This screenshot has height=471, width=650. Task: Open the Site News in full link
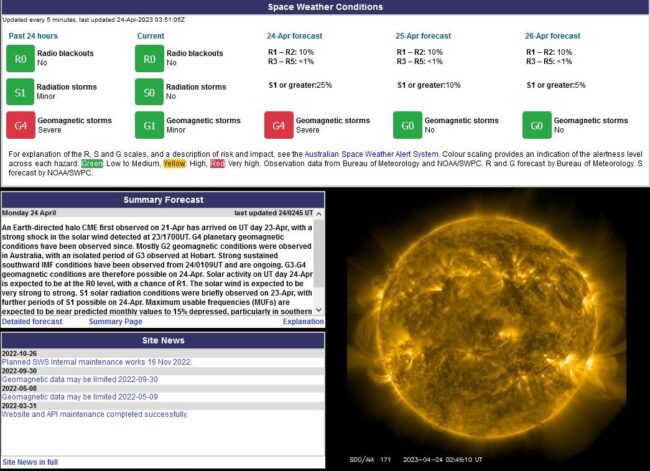click(x=30, y=462)
